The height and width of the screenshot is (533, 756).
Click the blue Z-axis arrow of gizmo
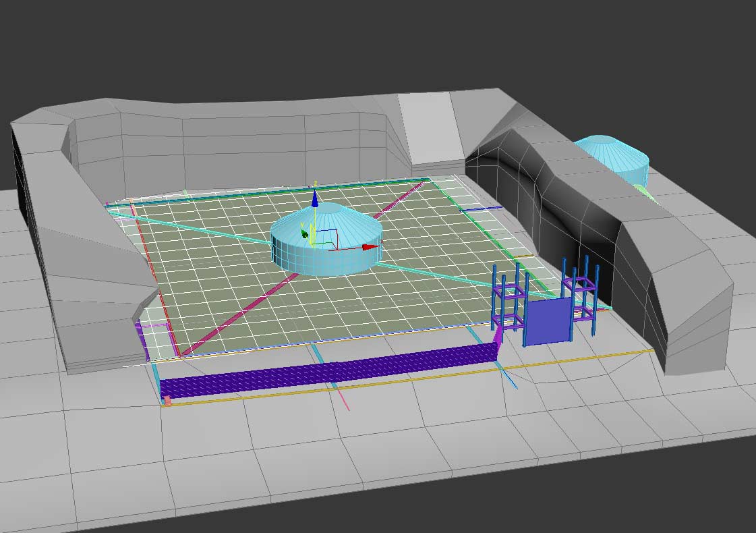click(314, 198)
